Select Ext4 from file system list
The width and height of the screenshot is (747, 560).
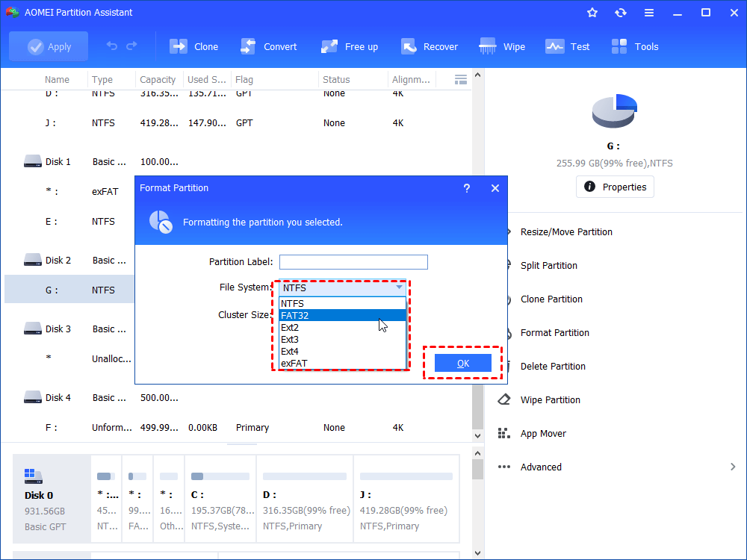342,351
